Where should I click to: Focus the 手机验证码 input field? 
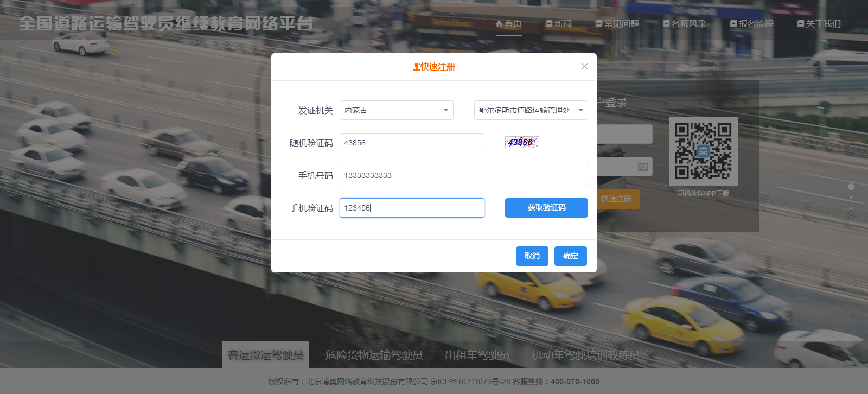[x=412, y=208]
